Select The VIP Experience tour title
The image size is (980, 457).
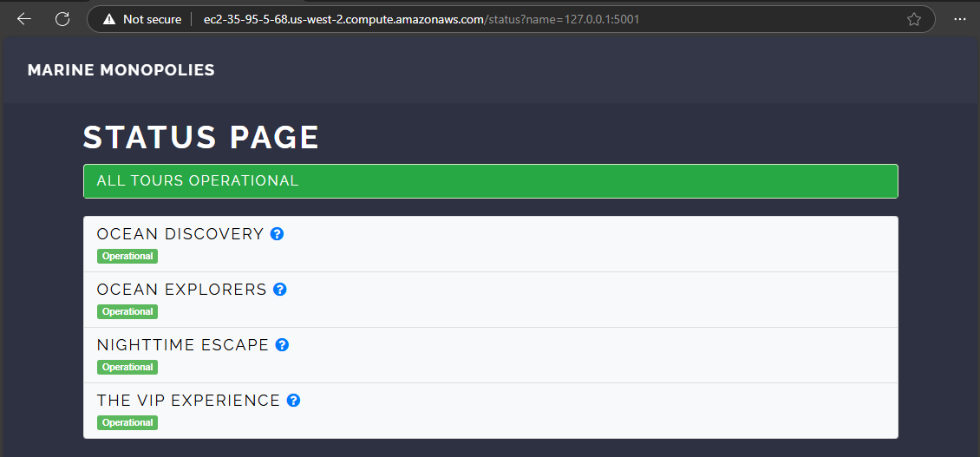click(x=188, y=401)
